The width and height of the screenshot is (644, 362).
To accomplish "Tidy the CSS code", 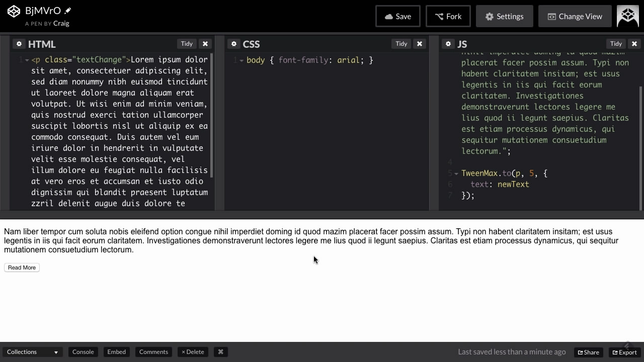I will (401, 44).
